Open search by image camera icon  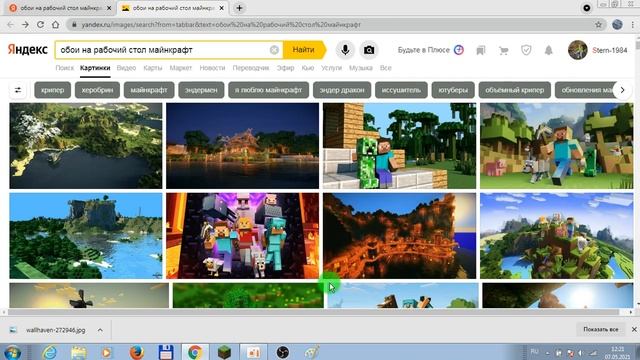369,50
